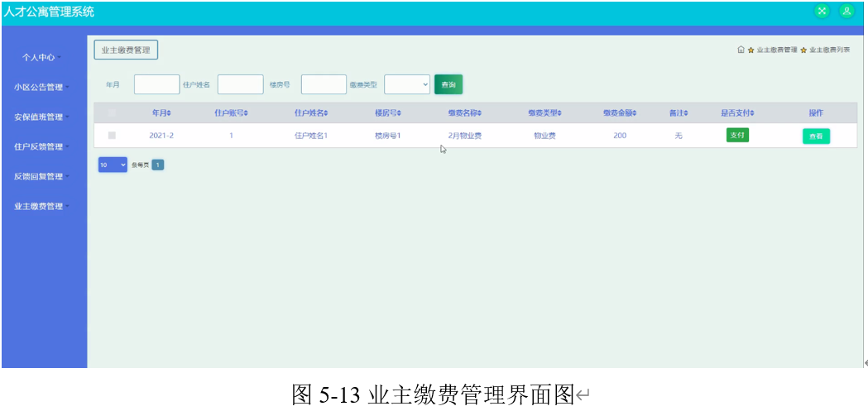Expand 业主缴费管理 sidebar menu
Screen dimensions: 868x411
tap(41, 207)
